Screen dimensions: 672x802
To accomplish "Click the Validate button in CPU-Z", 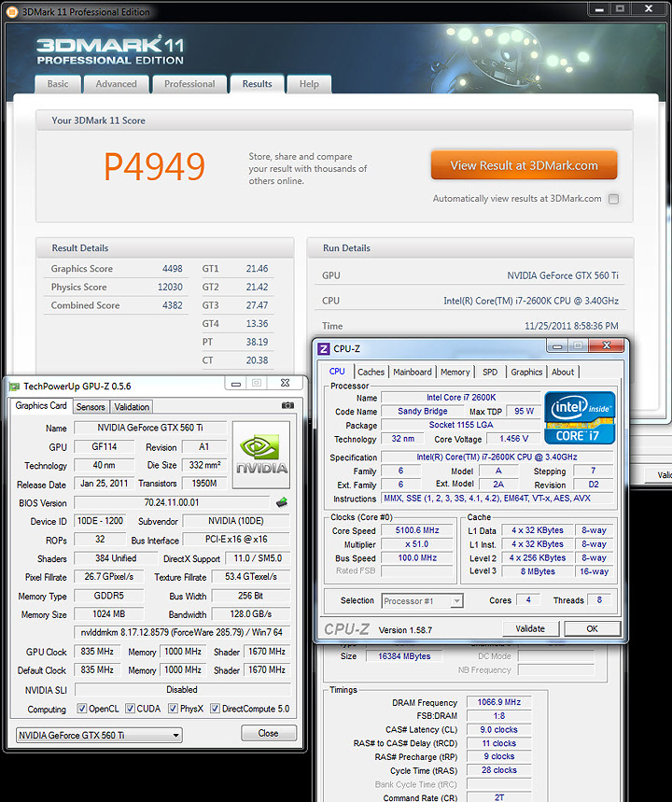I will [x=530, y=628].
